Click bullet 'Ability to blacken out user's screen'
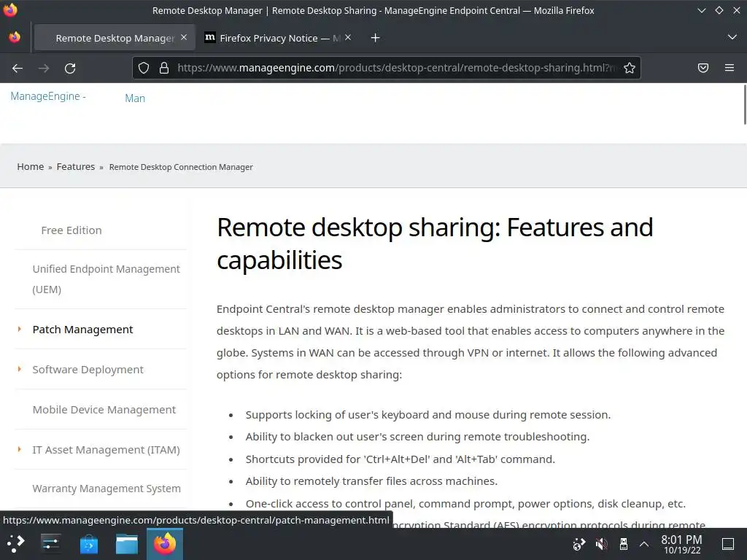This screenshot has height=560, width=747. tap(417, 437)
